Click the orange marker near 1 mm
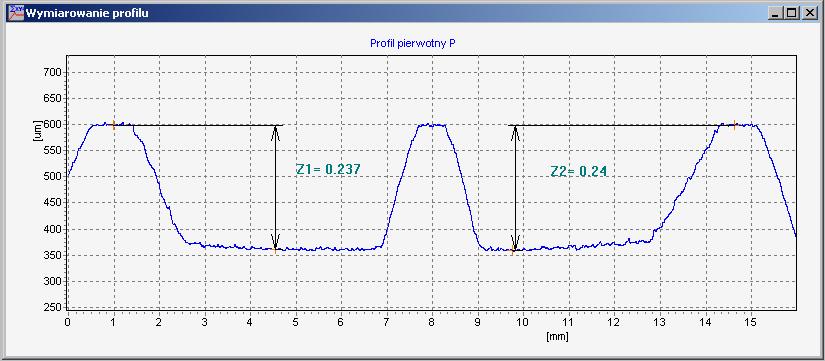The image size is (825, 361). coord(113,125)
